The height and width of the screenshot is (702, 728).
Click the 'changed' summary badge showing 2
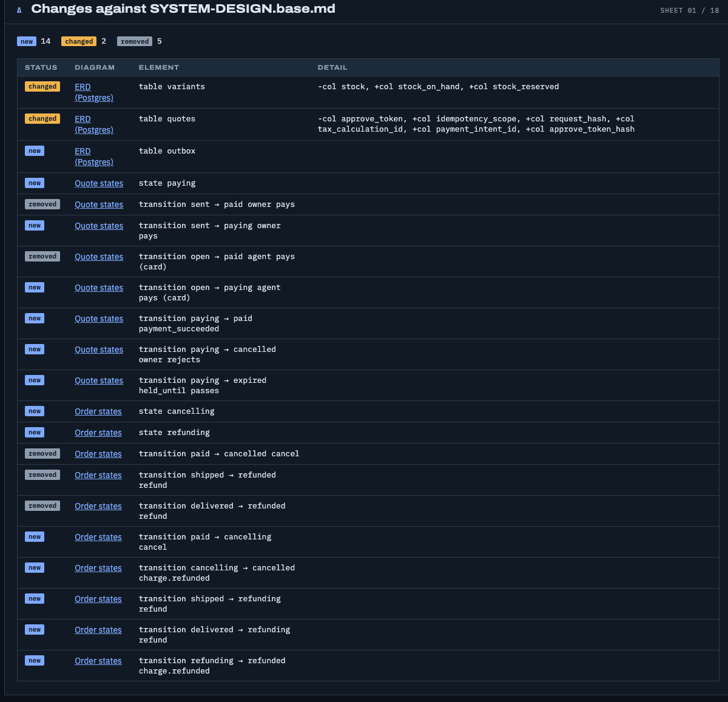79,41
